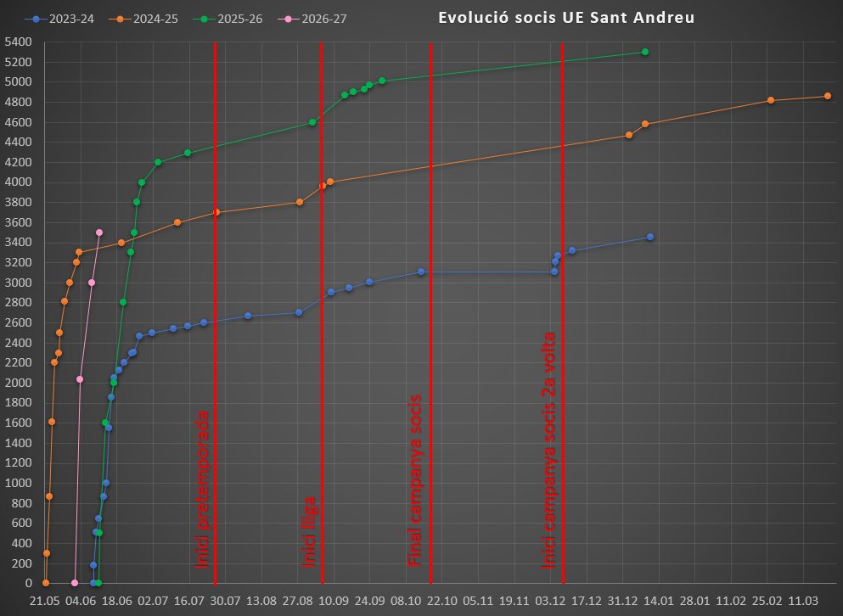
Task: Select the highest pink 2026-27 data point at 3500
Action: tap(99, 232)
